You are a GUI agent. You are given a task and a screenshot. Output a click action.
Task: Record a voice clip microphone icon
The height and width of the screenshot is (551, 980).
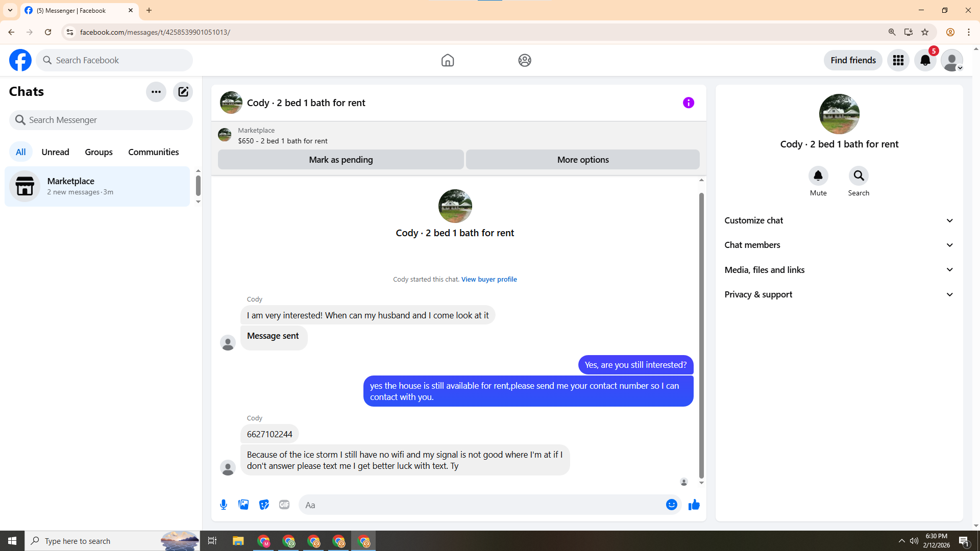pos(224,505)
